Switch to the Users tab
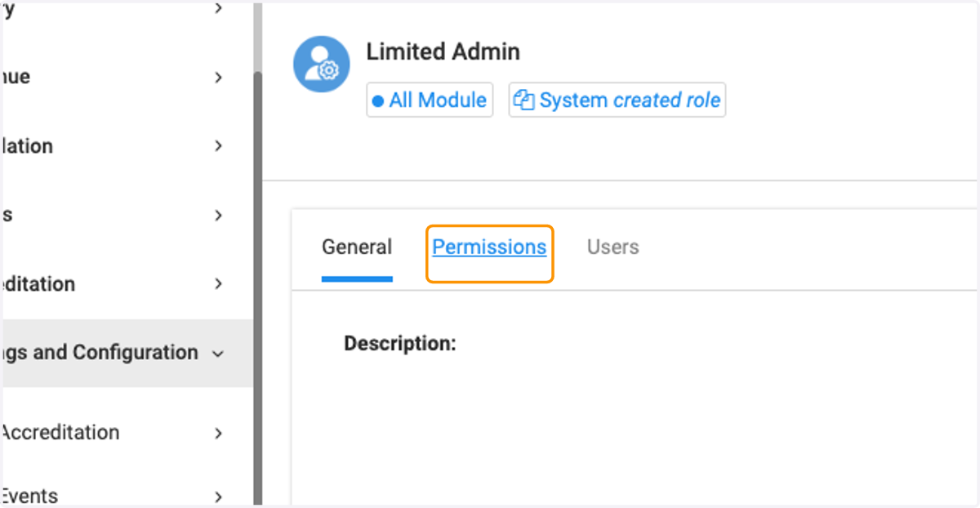The height and width of the screenshot is (508, 980). point(612,247)
